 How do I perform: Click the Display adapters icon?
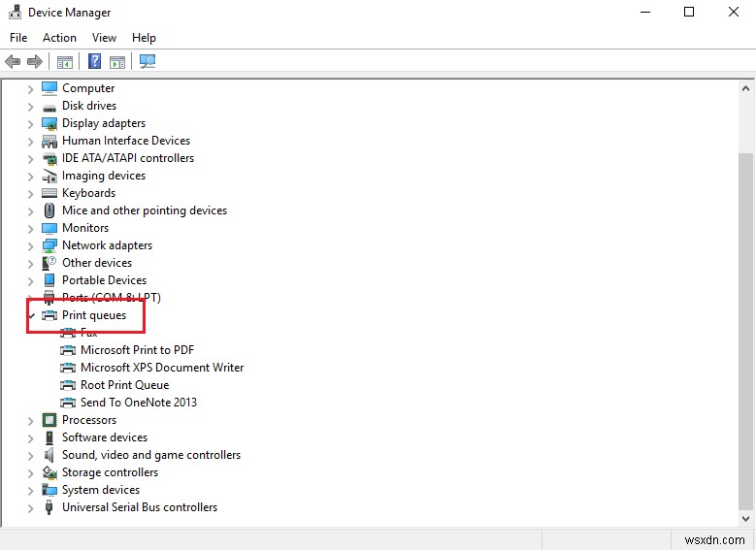coord(49,123)
